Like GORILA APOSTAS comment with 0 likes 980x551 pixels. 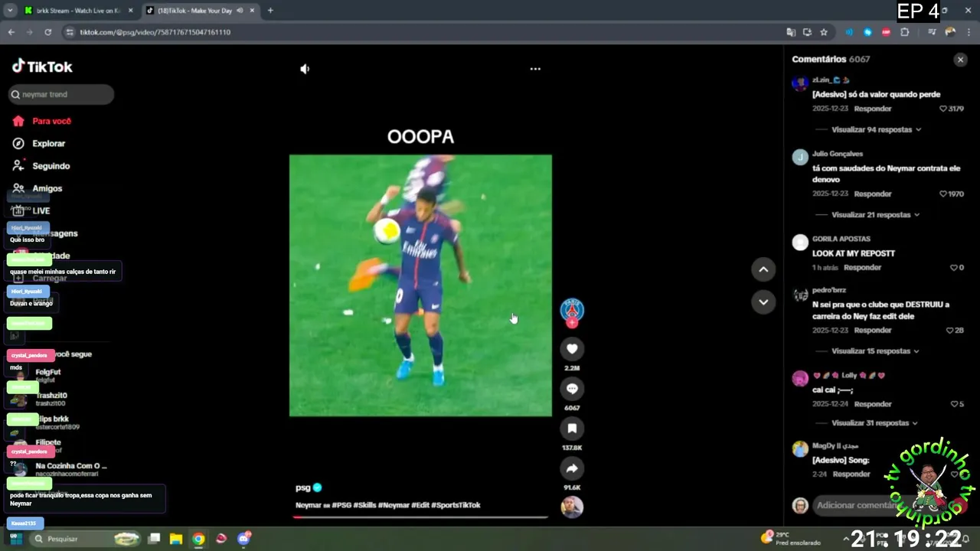pyautogui.click(x=953, y=268)
